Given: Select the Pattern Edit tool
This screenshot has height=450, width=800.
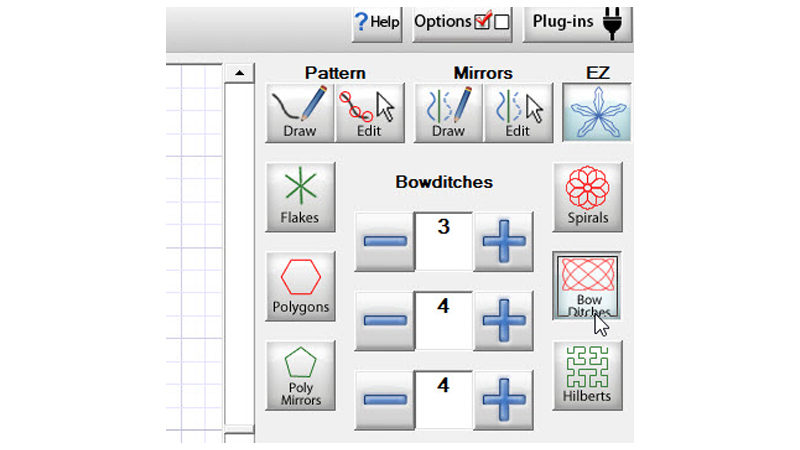Looking at the screenshot, I should click(x=367, y=112).
